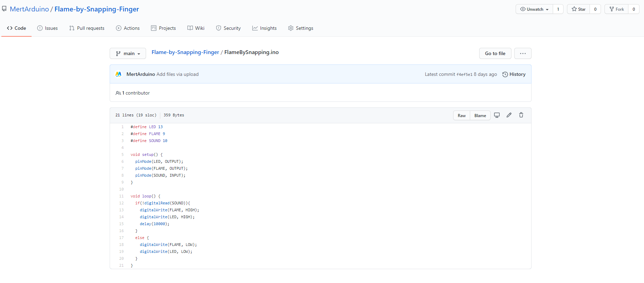Open the Wiki tab
The width and height of the screenshot is (644, 283).
[x=196, y=28]
